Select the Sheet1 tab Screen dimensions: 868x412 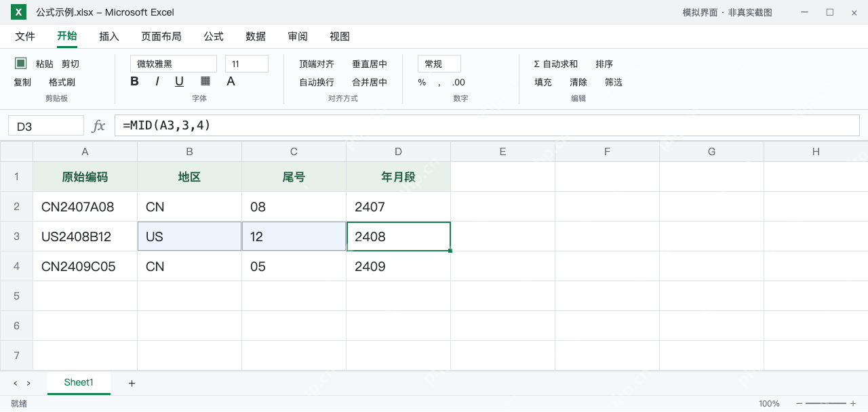click(79, 383)
